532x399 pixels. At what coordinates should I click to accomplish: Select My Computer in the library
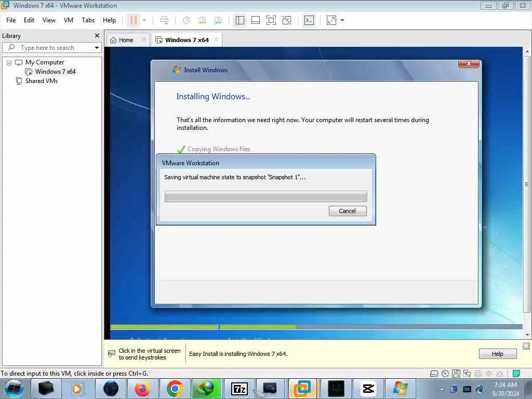click(45, 62)
